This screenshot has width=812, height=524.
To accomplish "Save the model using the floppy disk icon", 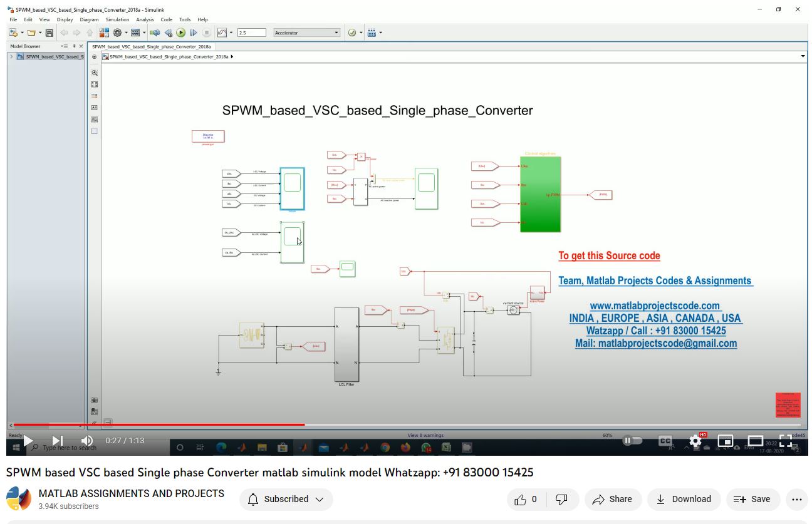I will [x=49, y=33].
